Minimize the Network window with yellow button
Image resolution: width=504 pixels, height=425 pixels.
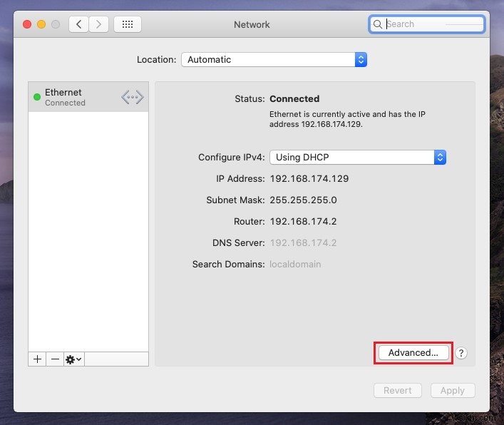(x=41, y=24)
